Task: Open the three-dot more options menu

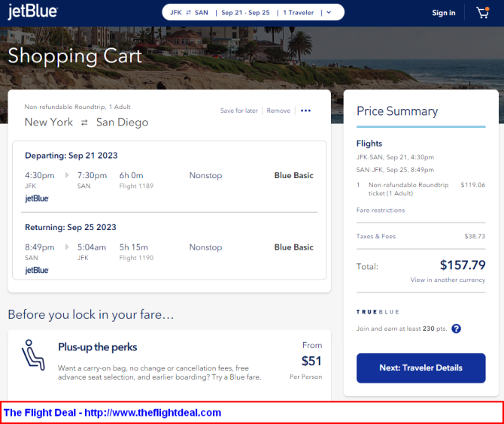Action: point(305,111)
